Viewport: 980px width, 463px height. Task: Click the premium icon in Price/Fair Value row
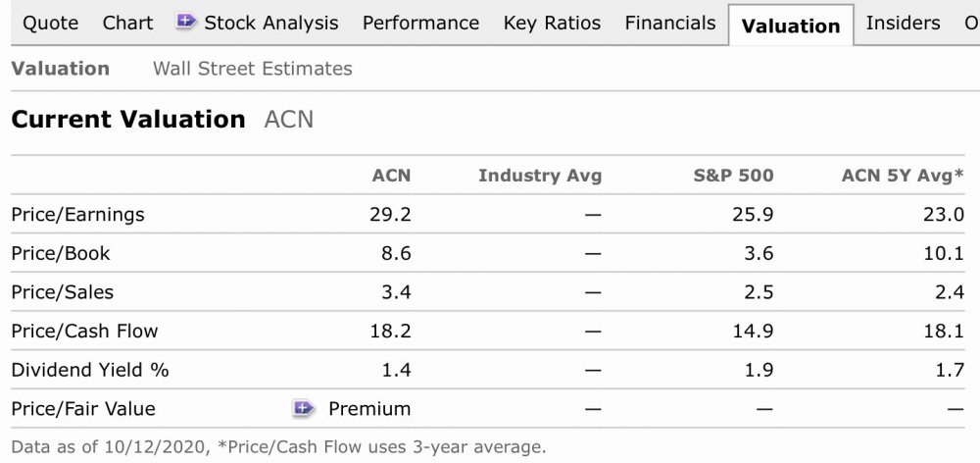tap(303, 408)
